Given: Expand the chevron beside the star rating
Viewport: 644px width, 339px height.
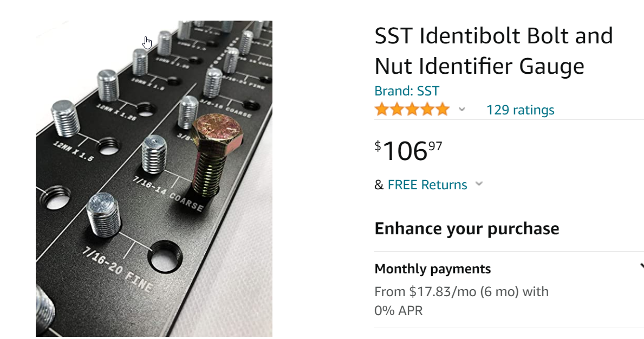Looking at the screenshot, I should 461,110.
